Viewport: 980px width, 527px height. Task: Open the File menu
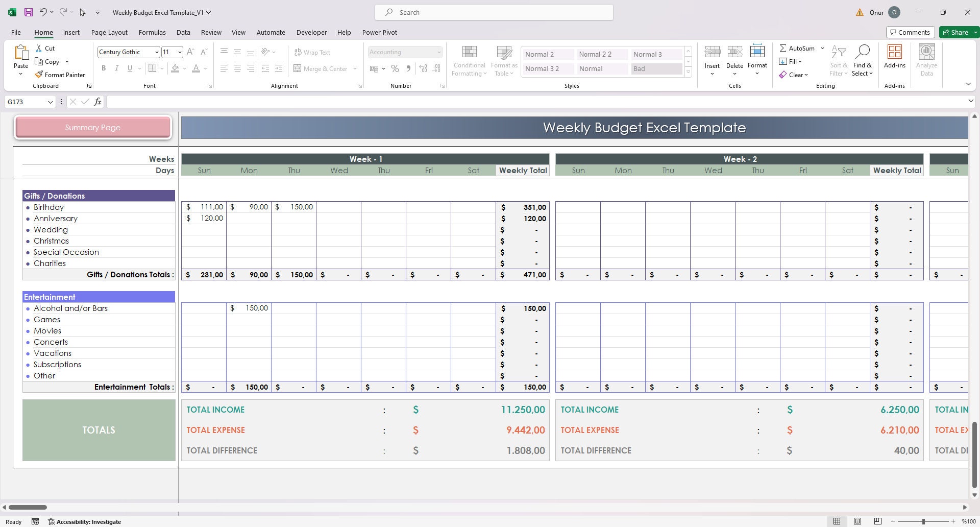click(x=16, y=32)
